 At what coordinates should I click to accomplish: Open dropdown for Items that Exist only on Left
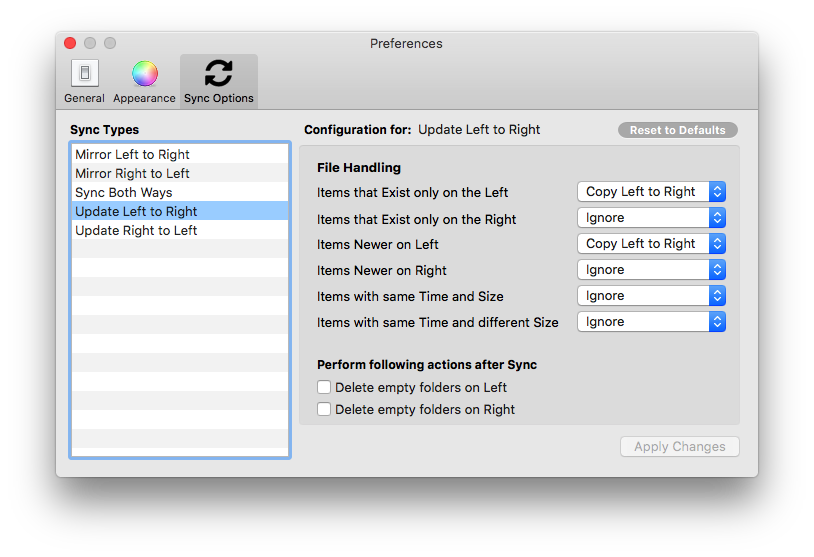tap(651, 192)
